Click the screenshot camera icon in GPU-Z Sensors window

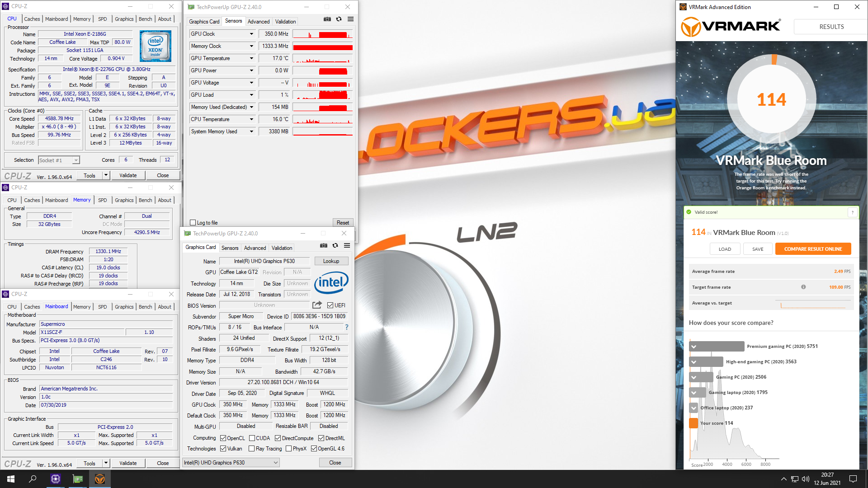pos(327,19)
